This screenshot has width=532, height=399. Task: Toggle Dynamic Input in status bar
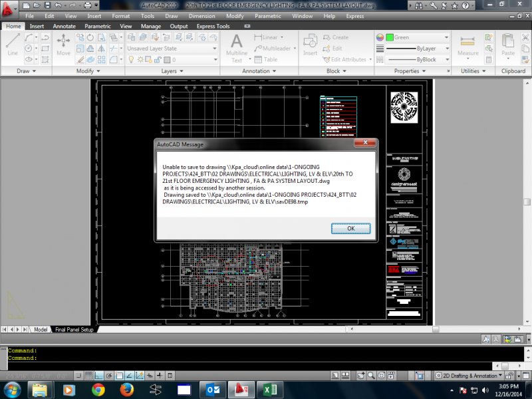click(x=150, y=375)
